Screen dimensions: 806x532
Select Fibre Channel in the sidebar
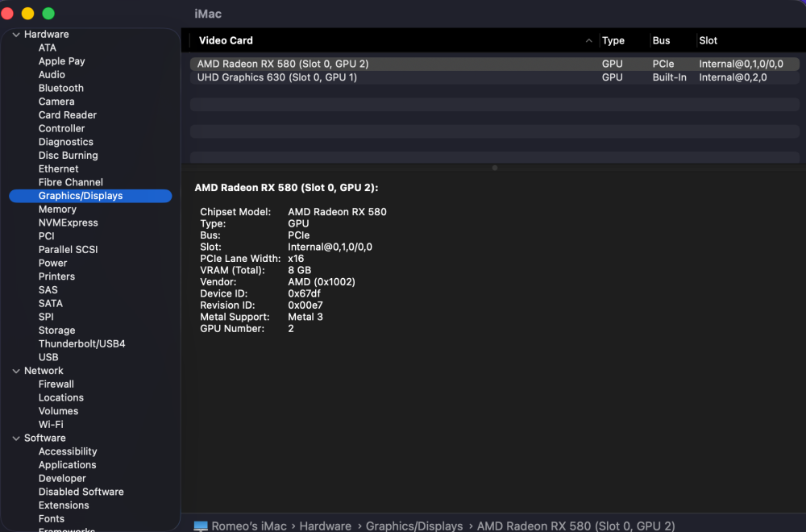click(71, 182)
